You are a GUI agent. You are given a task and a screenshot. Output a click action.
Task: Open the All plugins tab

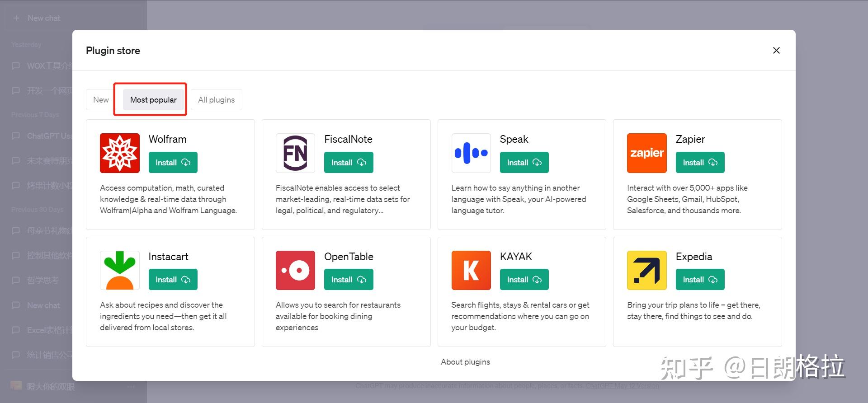217,100
